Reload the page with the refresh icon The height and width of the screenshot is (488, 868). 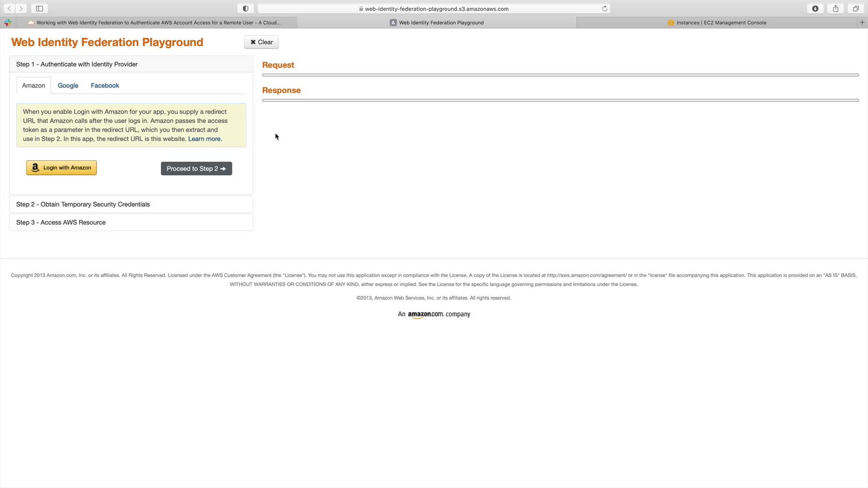605,8
